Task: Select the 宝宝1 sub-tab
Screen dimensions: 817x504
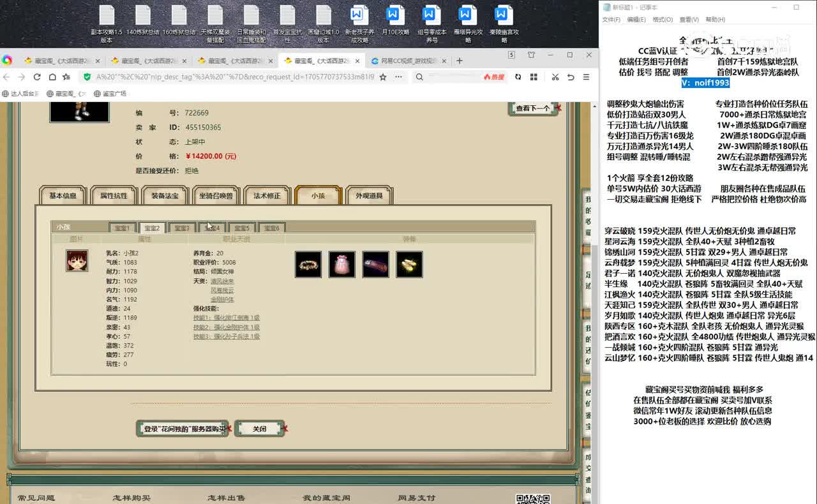Action: [x=122, y=228]
